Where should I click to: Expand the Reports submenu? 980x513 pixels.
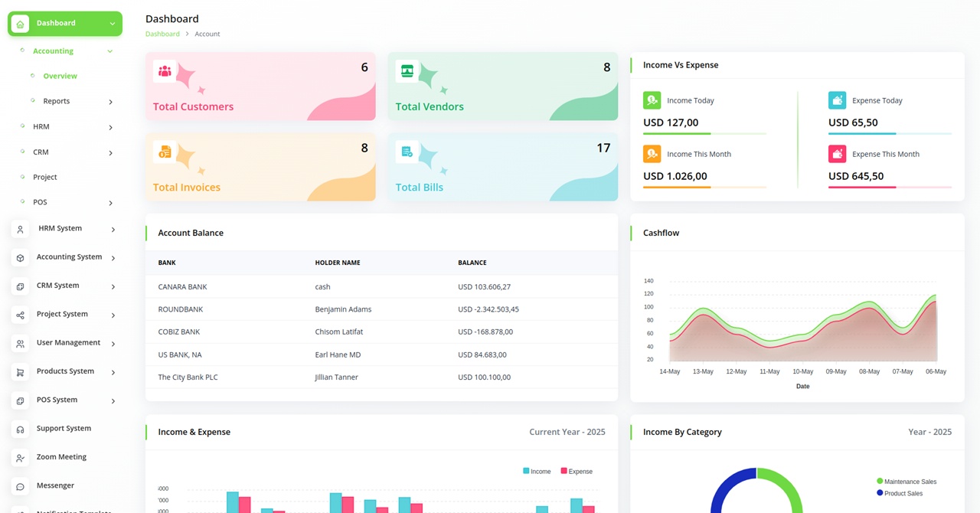[x=110, y=102]
